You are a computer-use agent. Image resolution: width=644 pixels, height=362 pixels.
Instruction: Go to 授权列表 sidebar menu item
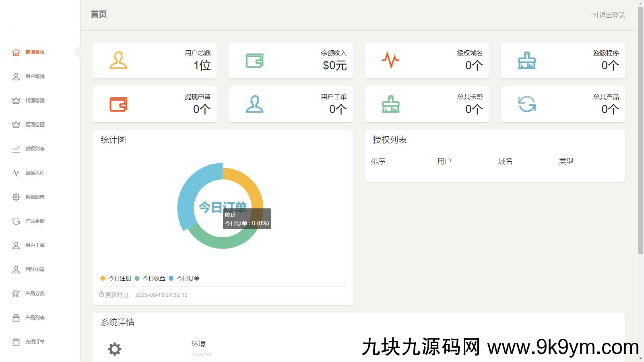(35, 149)
